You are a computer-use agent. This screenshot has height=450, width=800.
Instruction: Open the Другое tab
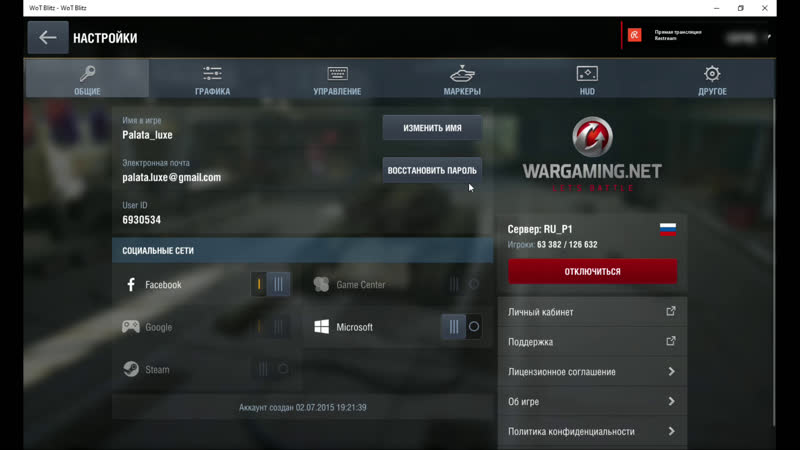tap(712, 79)
